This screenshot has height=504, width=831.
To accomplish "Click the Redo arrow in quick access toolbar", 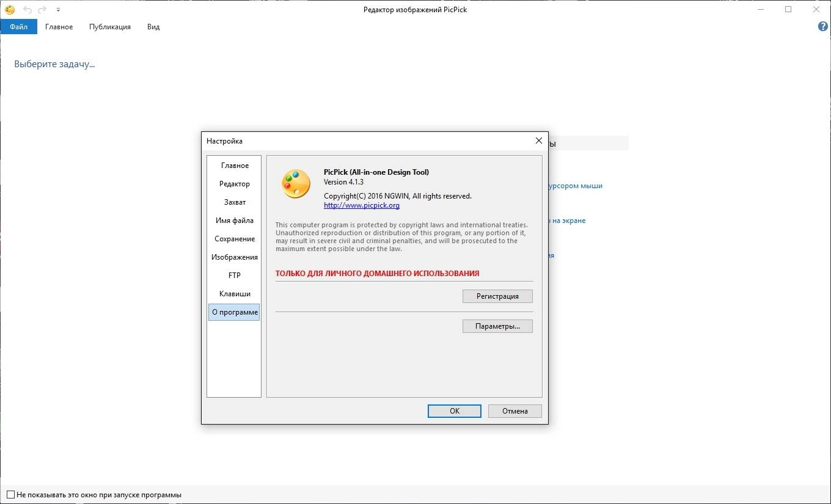I will (x=42, y=10).
